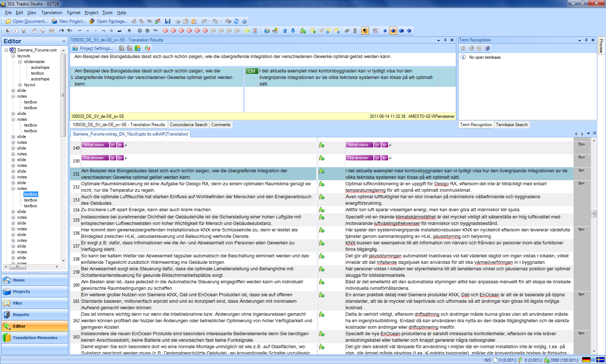The width and height of the screenshot is (606, 364).
Task: Click the Preview side tab
Action: [601, 46]
